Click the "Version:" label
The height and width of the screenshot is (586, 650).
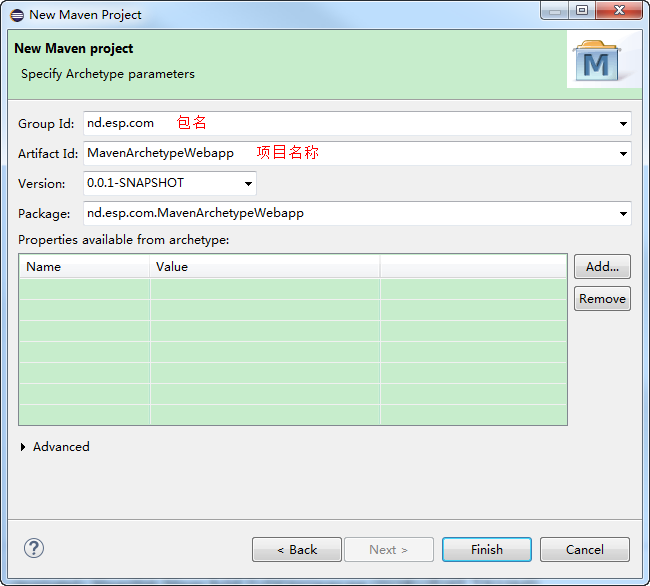(41, 184)
